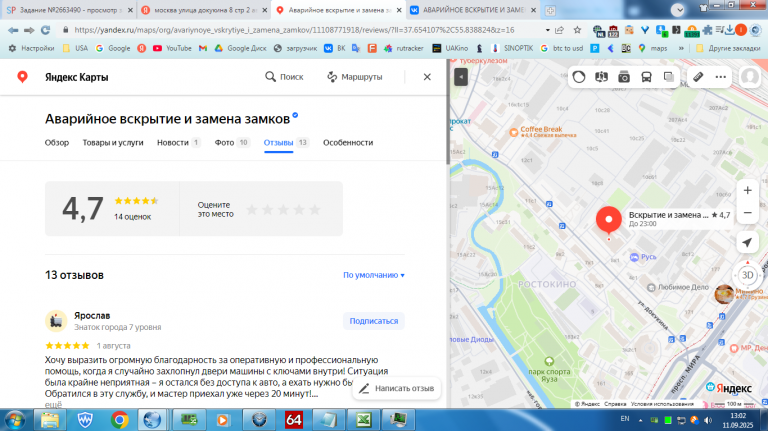Rate this place two stars
This screenshot has width=768, height=431.
(x=267, y=210)
